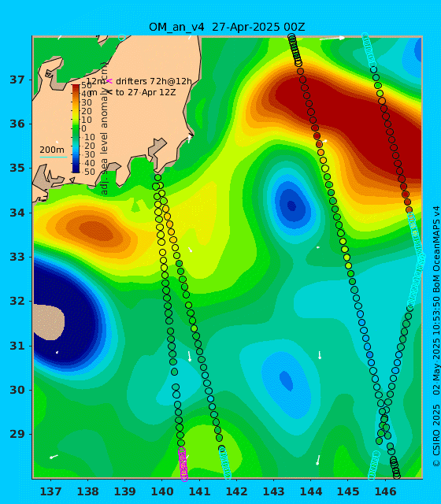The width and height of the screenshot is (441, 504).
Task: Click the map title OM_an_v4 27-Apr-2025 00Z
Action: pyautogui.click(x=227, y=27)
